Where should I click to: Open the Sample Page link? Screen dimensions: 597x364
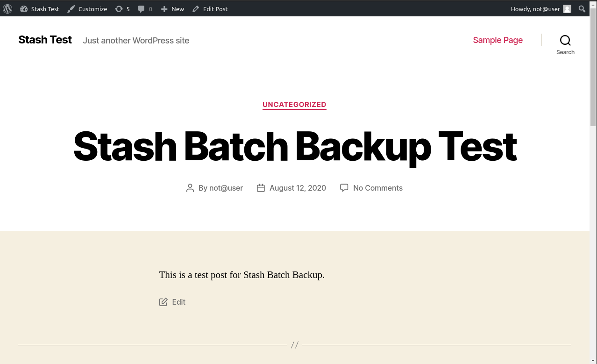click(497, 40)
